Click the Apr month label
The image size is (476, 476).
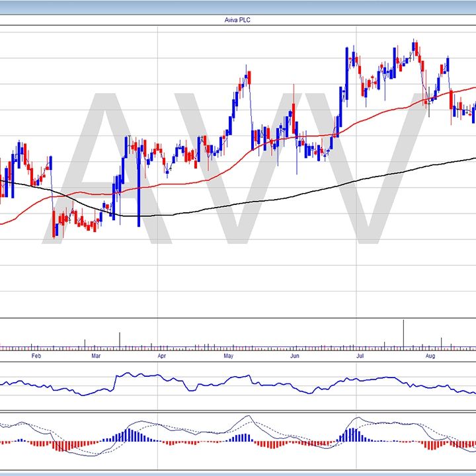(161, 356)
